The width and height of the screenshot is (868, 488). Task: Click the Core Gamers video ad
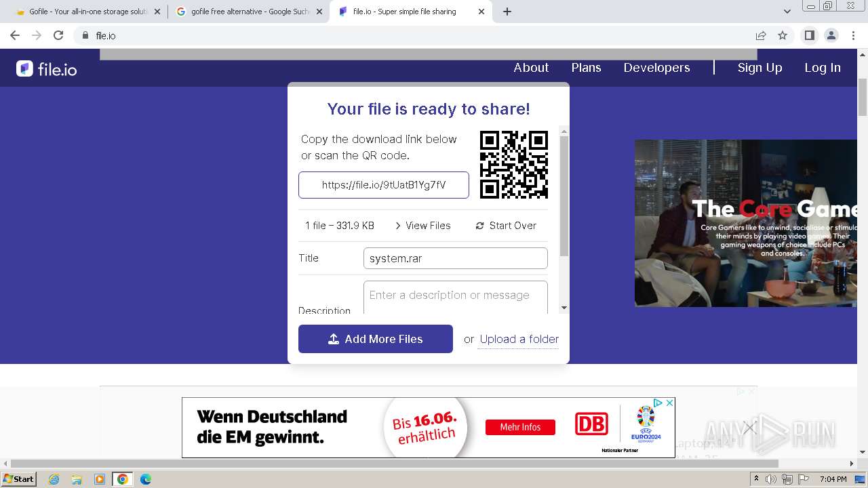pos(746,223)
